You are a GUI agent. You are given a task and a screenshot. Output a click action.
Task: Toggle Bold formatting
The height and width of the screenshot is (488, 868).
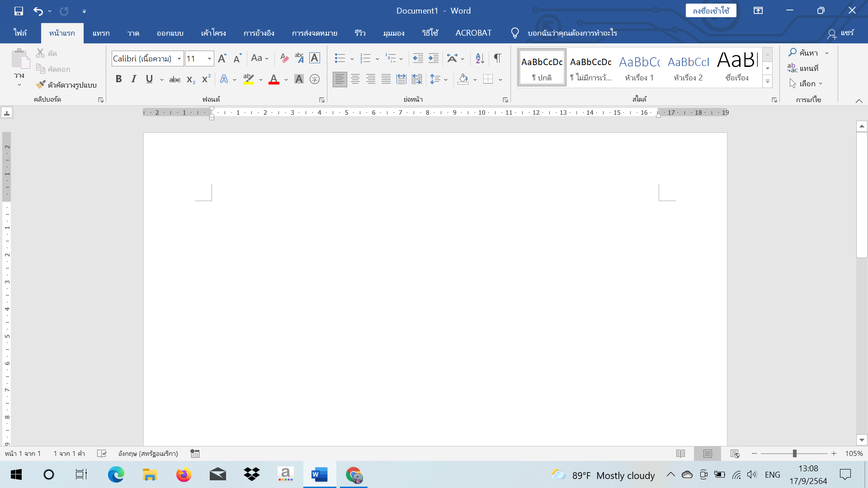coord(118,80)
